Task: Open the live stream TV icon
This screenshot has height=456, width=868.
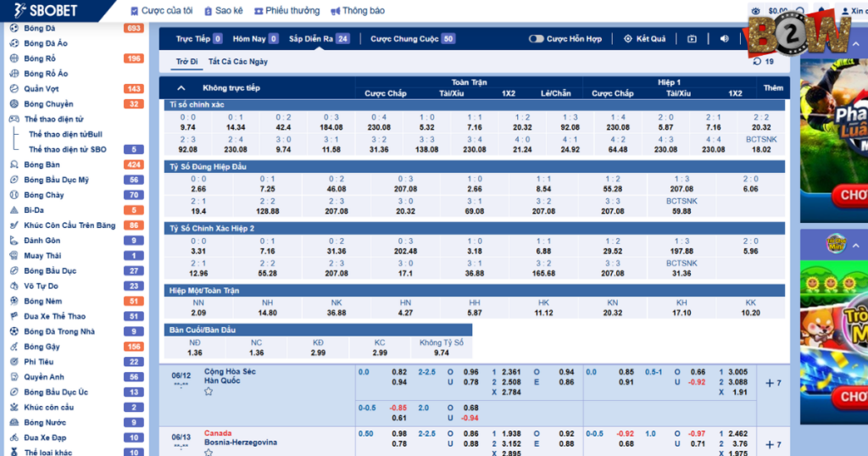Action: 692,39
